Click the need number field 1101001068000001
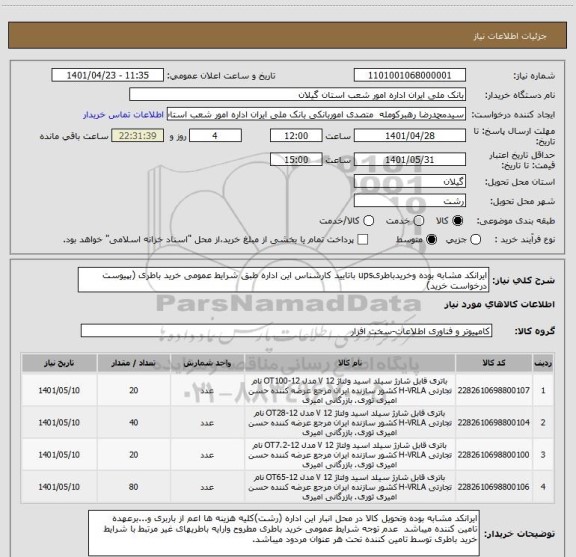Screen dimensions: 576x557 [x=410, y=75]
